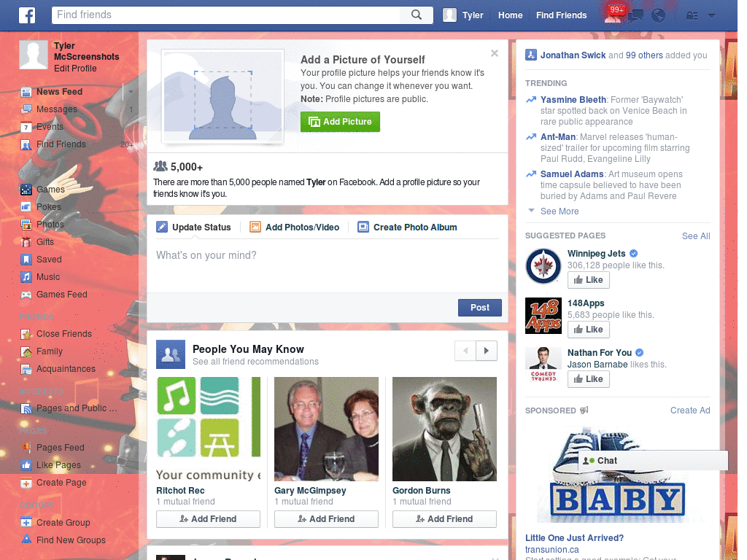Open Find New Groups icon

(26, 540)
